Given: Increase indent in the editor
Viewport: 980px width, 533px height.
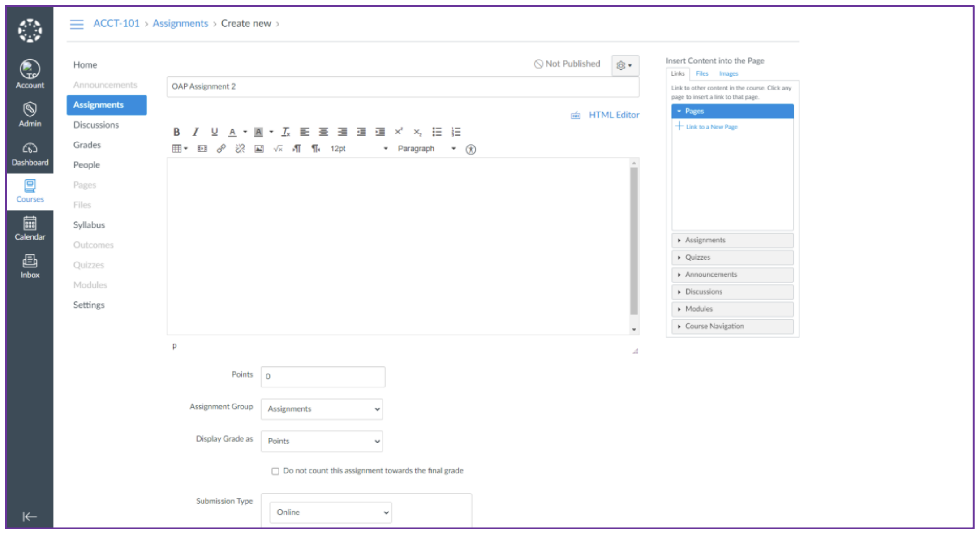Looking at the screenshot, I should click(x=380, y=132).
